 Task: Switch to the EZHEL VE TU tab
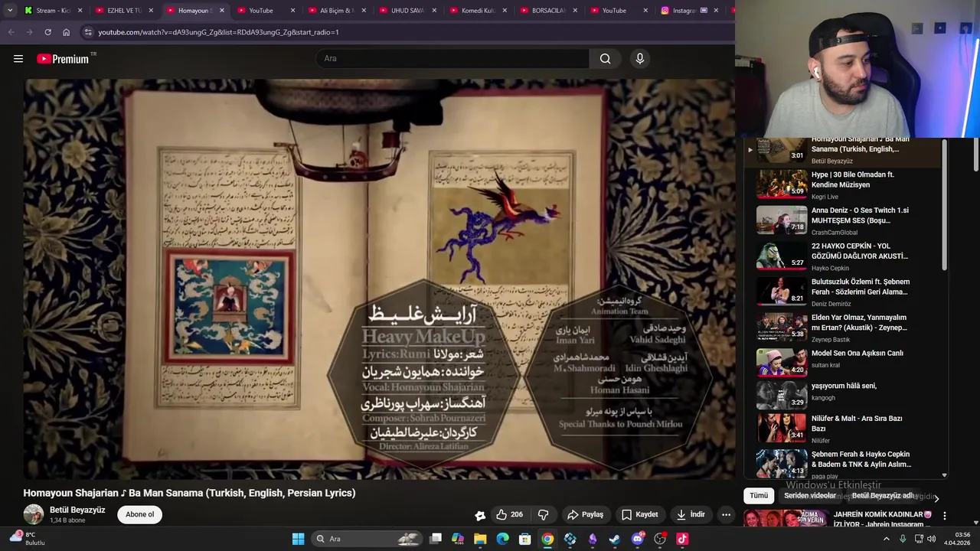[124, 11]
